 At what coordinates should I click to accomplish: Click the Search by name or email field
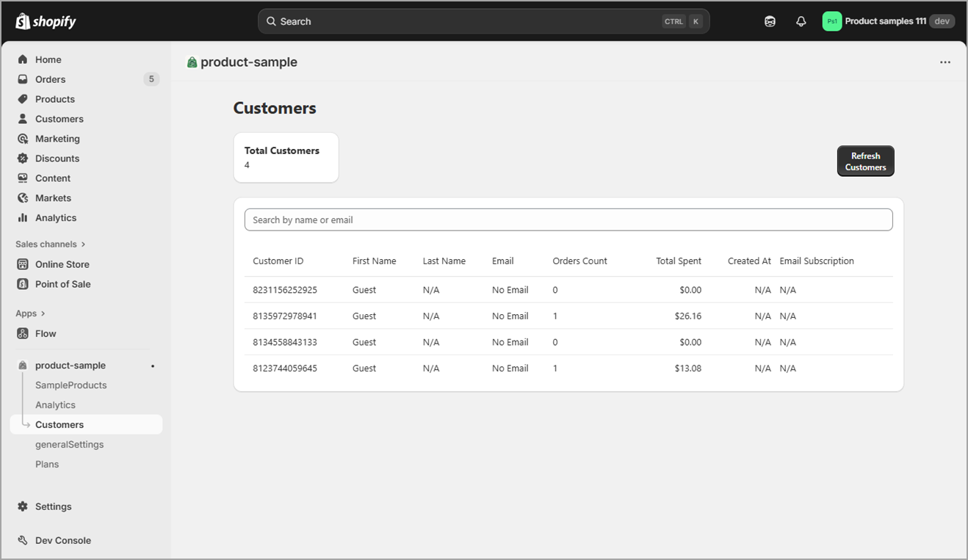click(568, 220)
